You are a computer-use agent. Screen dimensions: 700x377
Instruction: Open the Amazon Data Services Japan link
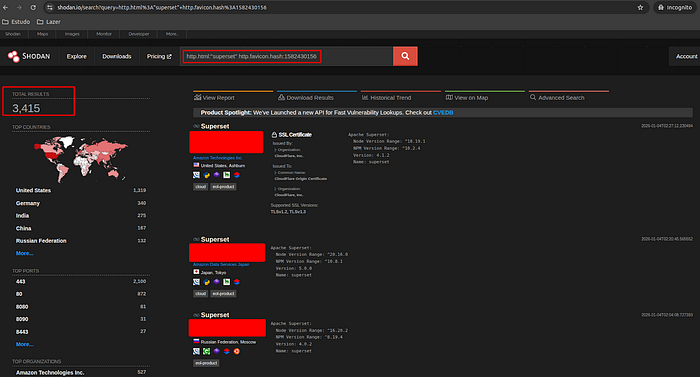[221, 264]
